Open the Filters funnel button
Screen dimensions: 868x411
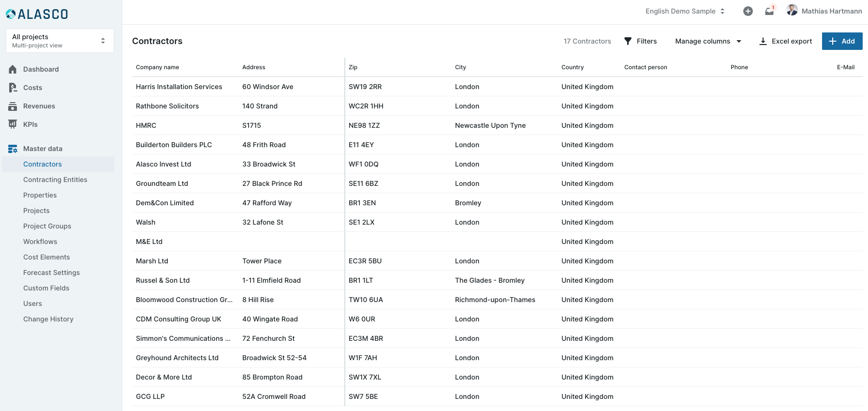(640, 41)
